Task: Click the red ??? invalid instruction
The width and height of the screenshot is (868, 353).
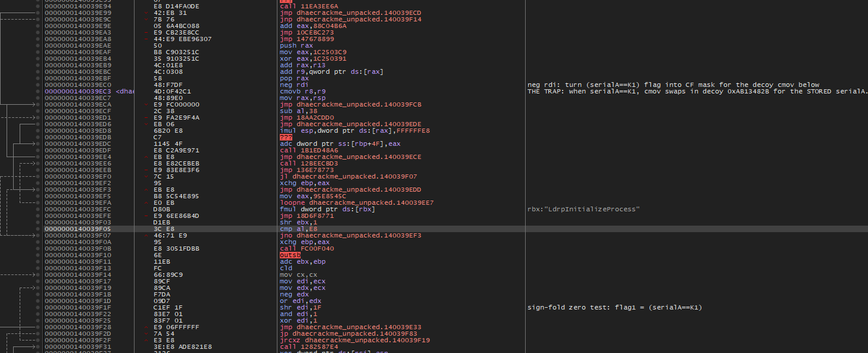Action: (x=287, y=137)
